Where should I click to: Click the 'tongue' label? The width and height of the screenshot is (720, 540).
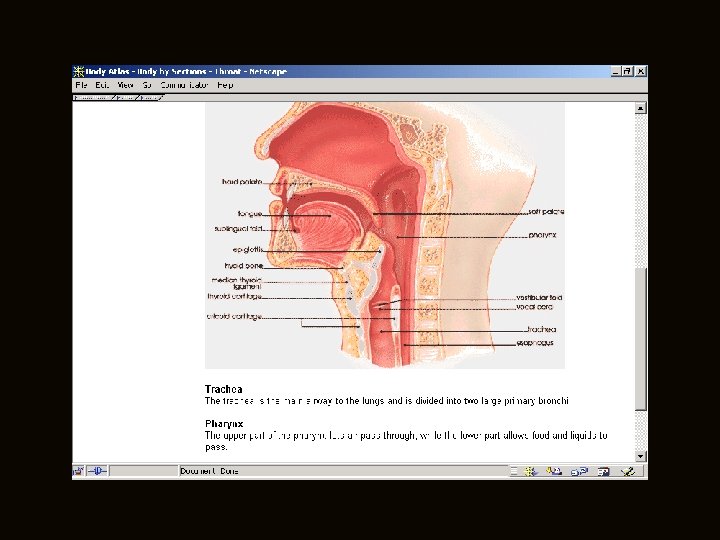[250, 214]
